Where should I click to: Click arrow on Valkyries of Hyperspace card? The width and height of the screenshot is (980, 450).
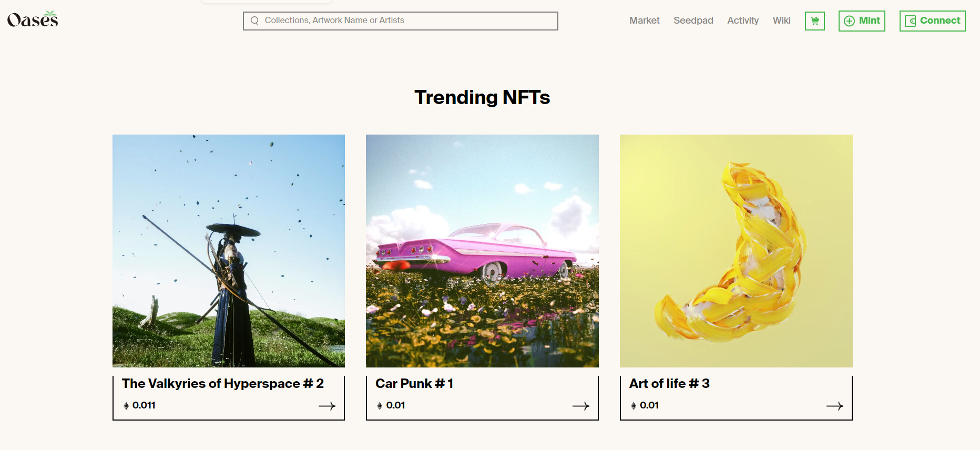326,406
